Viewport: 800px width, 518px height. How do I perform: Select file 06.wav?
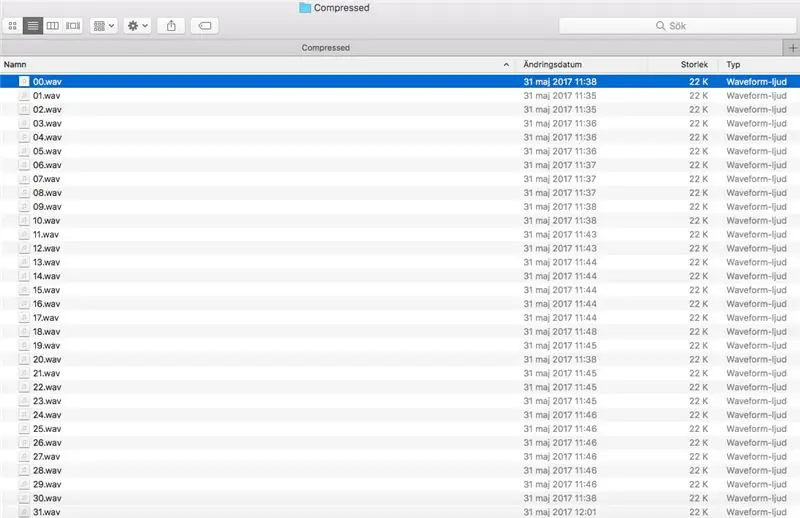[x=400, y=165]
